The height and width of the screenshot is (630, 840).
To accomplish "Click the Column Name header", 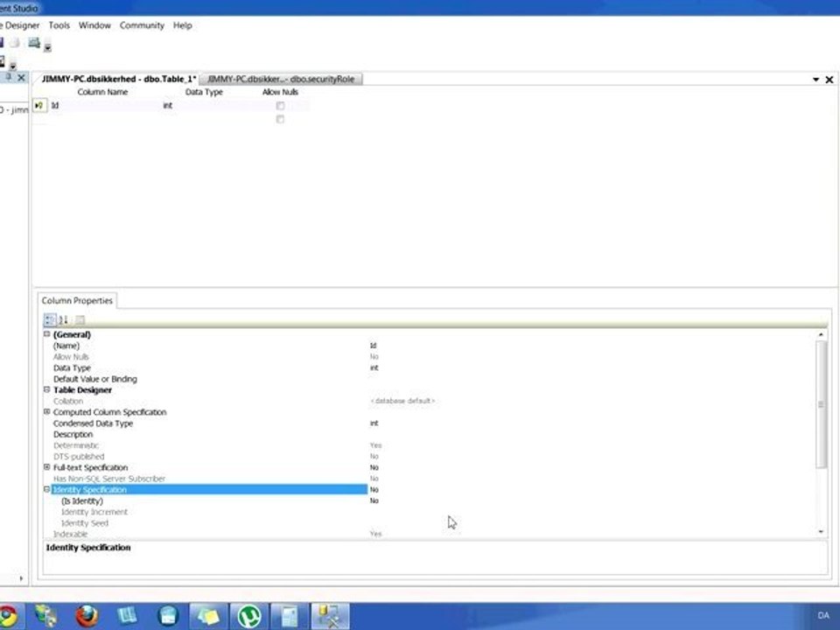I will coord(102,92).
